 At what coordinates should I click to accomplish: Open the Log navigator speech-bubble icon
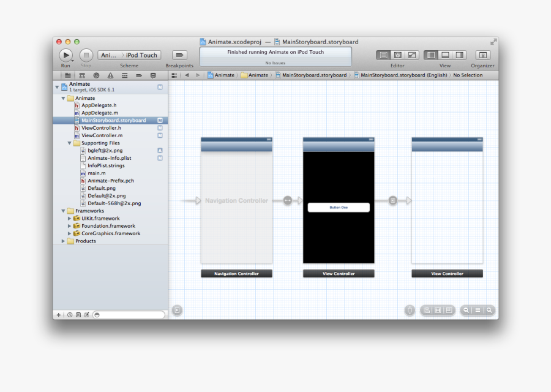coord(154,75)
